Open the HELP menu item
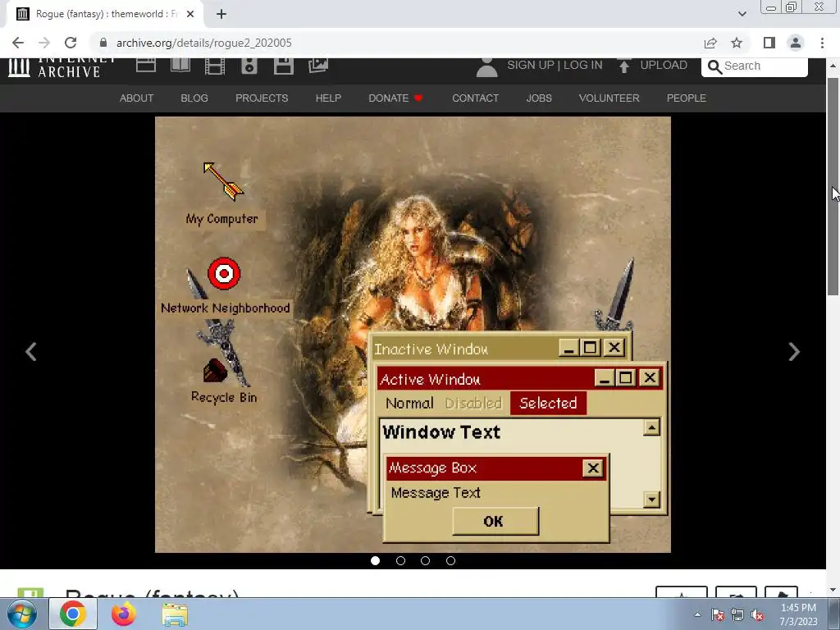The image size is (840, 630). 328,98
